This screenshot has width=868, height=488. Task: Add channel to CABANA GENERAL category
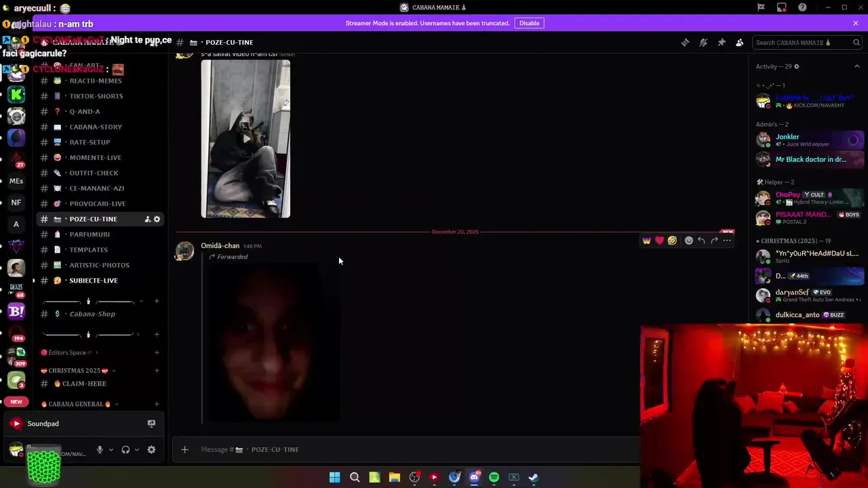pos(157,404)
